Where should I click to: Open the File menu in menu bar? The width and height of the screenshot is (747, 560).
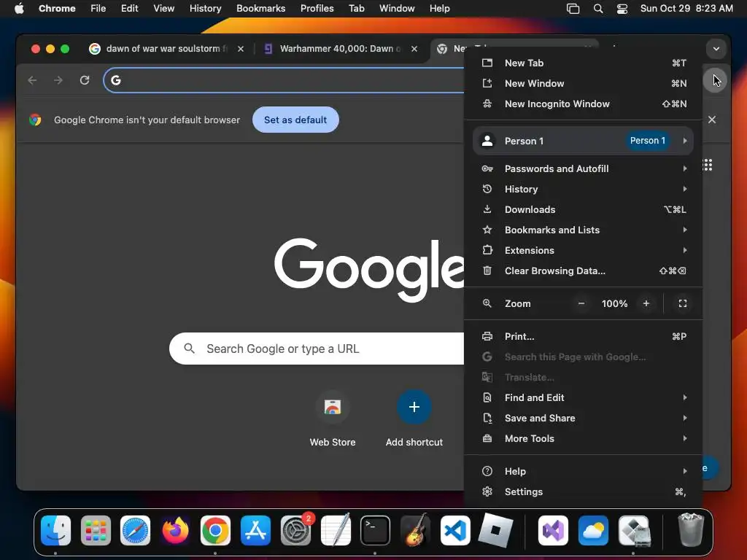[98, 9]
